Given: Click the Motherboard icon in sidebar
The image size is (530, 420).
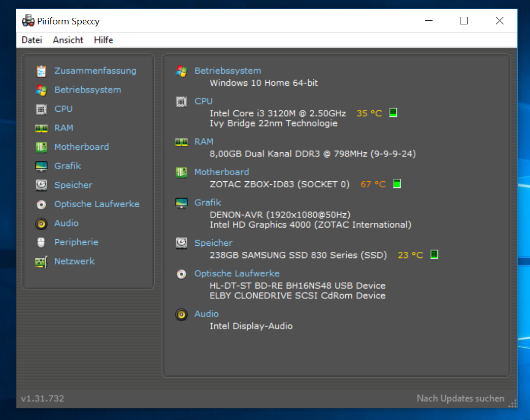Looking at the screenshot, I should 41,147.
